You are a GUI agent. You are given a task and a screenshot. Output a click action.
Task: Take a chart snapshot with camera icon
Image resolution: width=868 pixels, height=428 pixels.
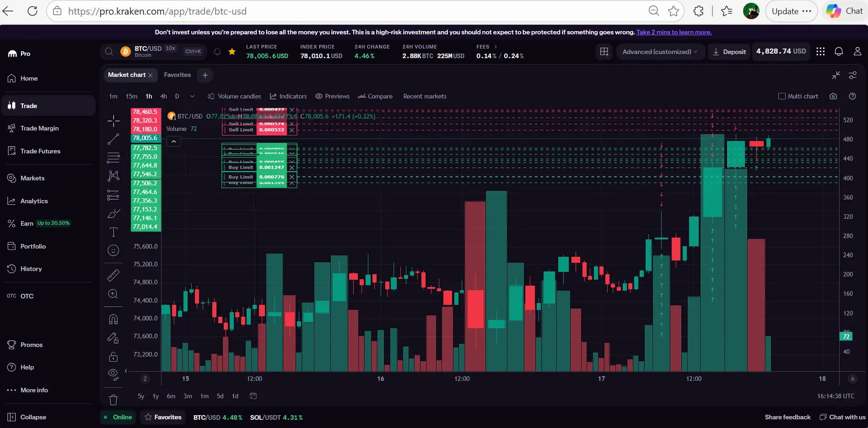[x=833, y=96]
